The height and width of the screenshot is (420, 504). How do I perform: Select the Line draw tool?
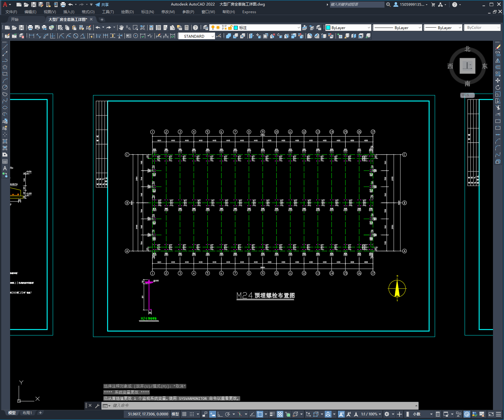click(x=5, y=47)
